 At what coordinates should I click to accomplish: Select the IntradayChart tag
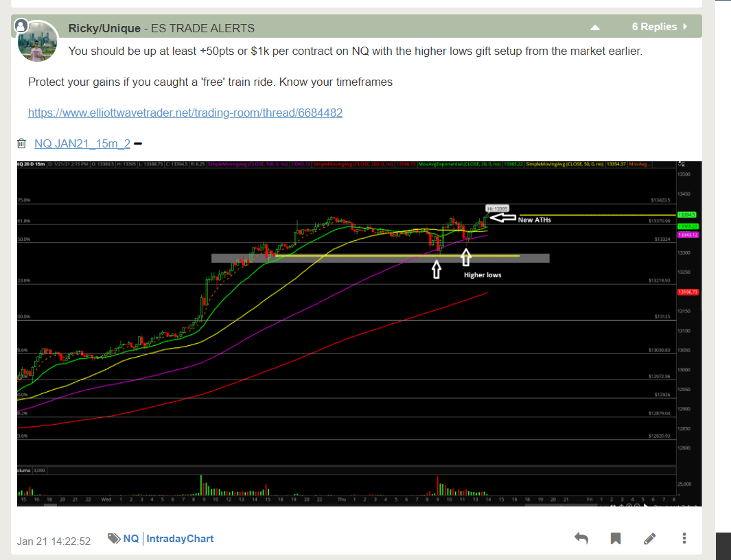(x=180, y=539)
